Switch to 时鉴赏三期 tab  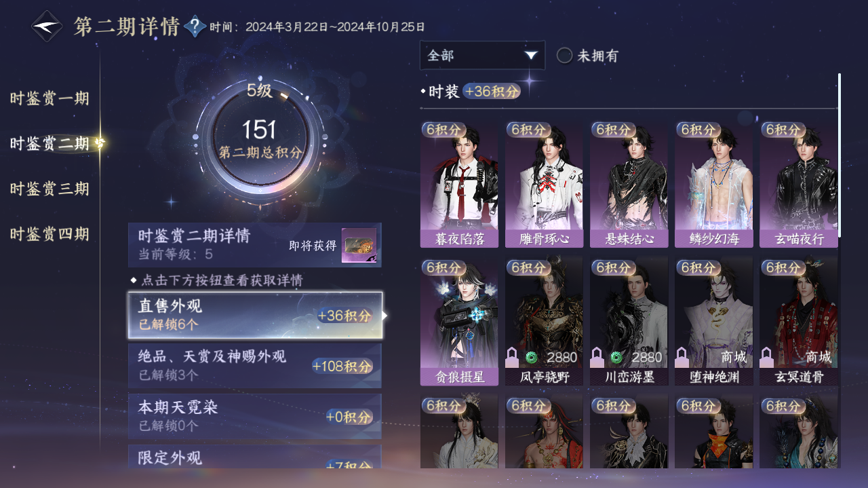pos(50,189)
